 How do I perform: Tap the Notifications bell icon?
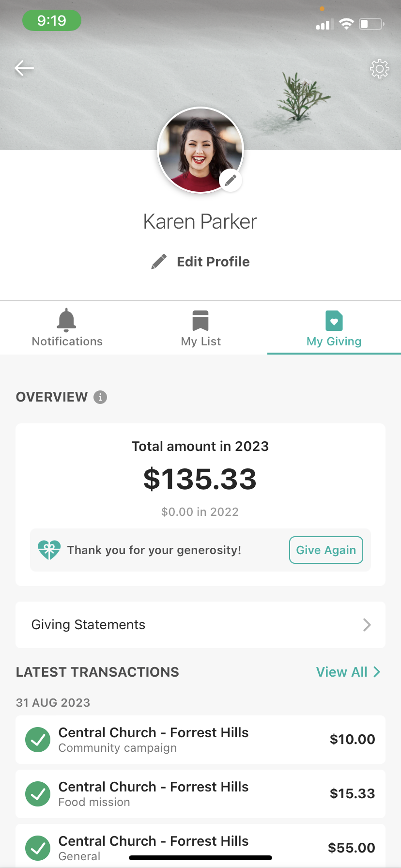67,320
